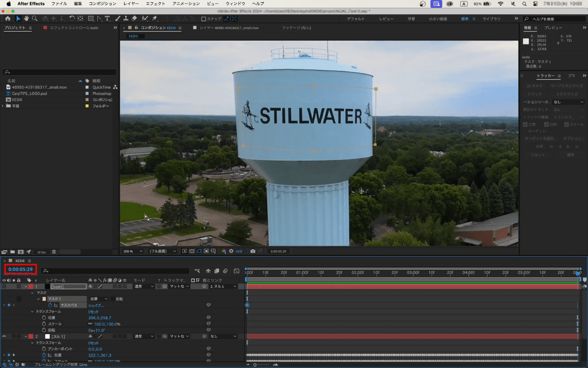Image resolution: width=588 pixels, height=368 pixels.
Task: Select the Hand tool
Action: coord(26,19)
